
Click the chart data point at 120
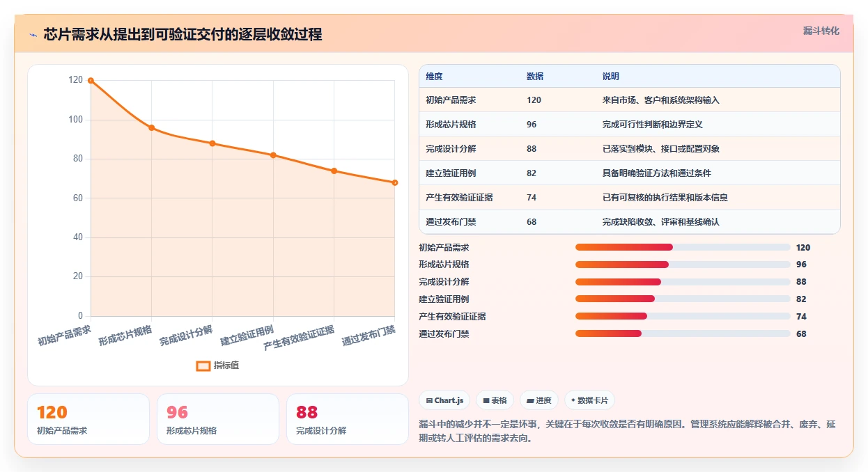click(x=91, y=81)
